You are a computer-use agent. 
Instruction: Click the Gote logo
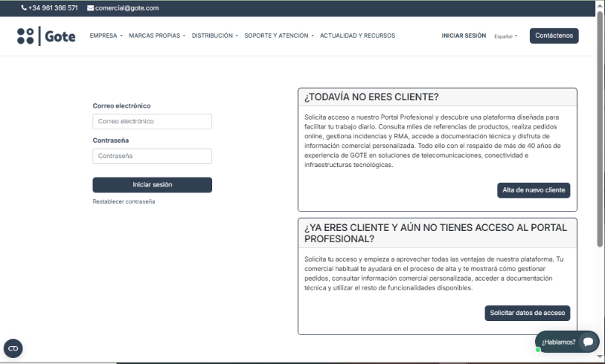47,36
